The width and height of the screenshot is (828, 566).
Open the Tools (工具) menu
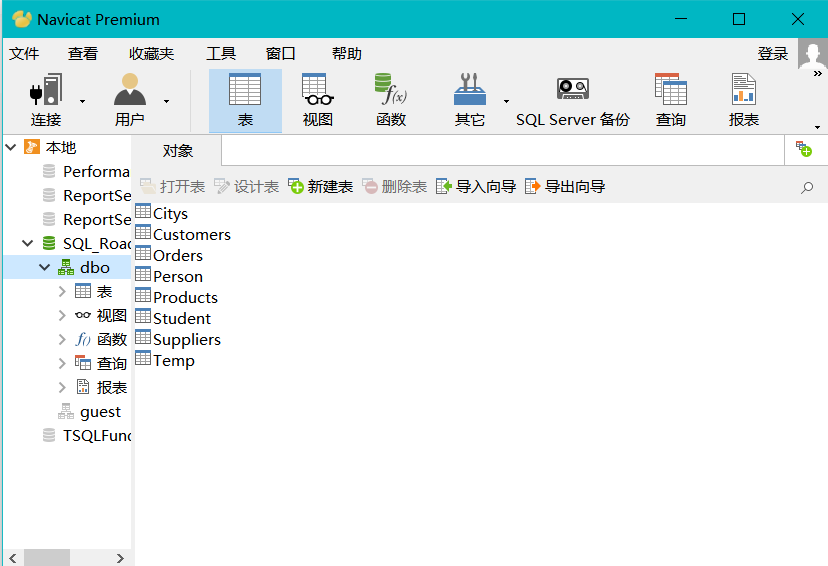[221, 53]
